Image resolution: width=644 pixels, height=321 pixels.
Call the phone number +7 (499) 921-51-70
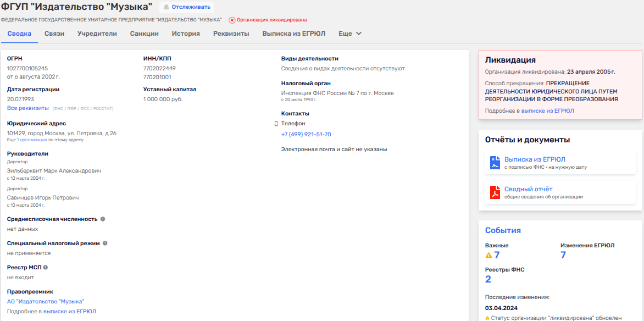point(306,135)
